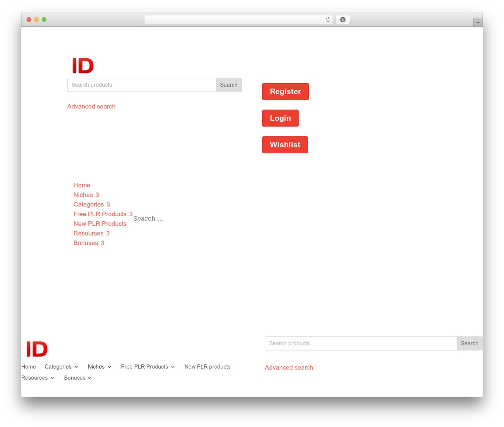
Task: Expand the Niches dropdown in bottom menu
Action: point(100,367)
